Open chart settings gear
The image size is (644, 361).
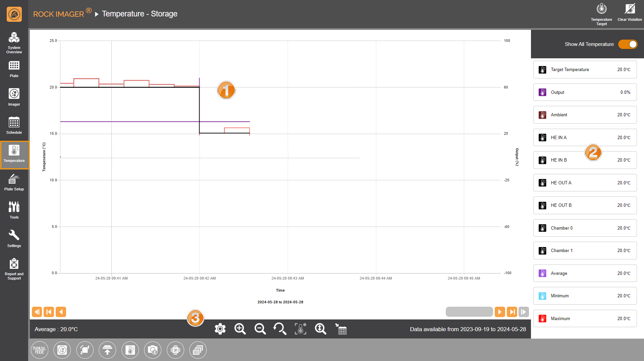point(220,329)
